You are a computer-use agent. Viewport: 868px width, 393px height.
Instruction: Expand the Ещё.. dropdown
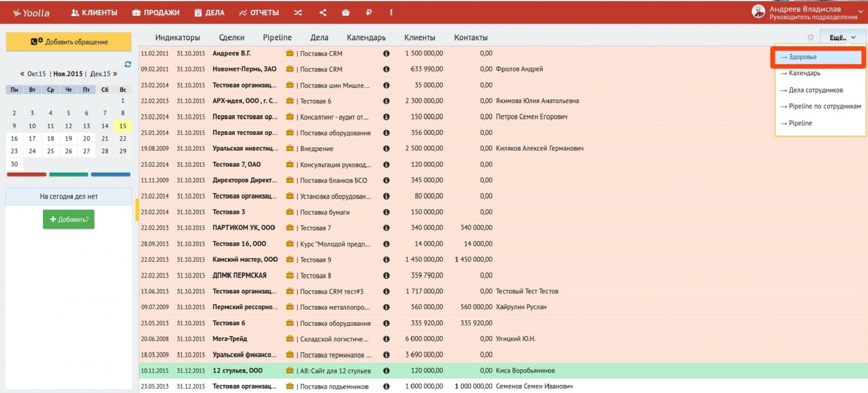843,37
